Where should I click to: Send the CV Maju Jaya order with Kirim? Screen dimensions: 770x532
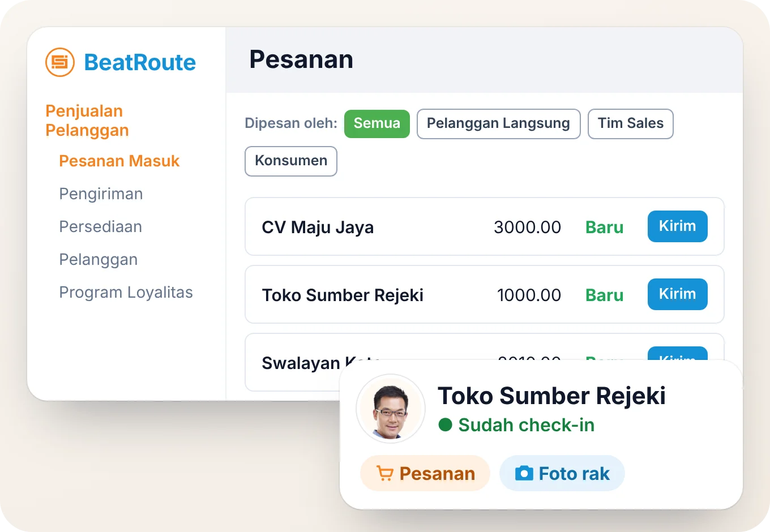(677, 226)
